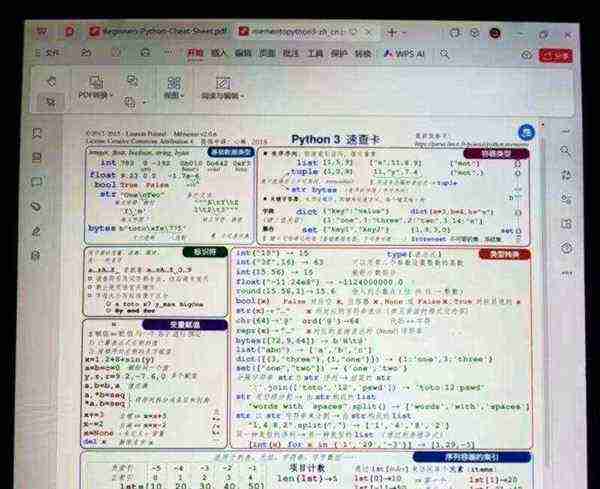Click the save icon in quick access bar

[116, 53]
